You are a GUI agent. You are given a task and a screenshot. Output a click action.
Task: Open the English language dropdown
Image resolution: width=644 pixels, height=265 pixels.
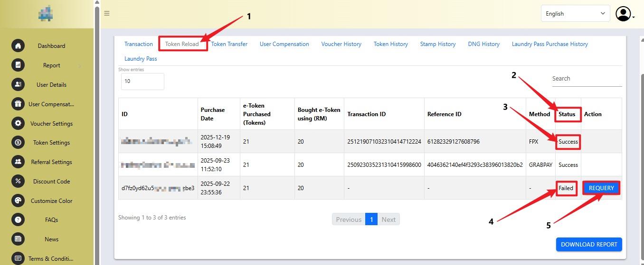[576, 14]
